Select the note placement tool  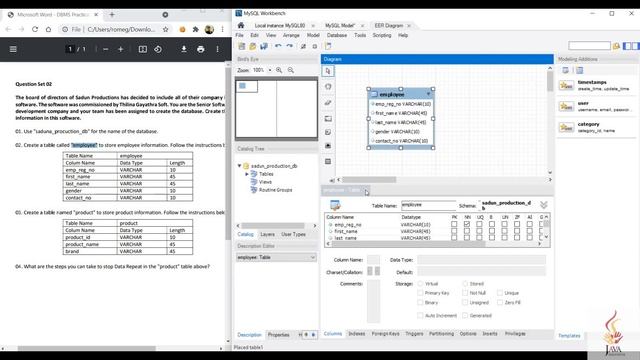point(328,132)
